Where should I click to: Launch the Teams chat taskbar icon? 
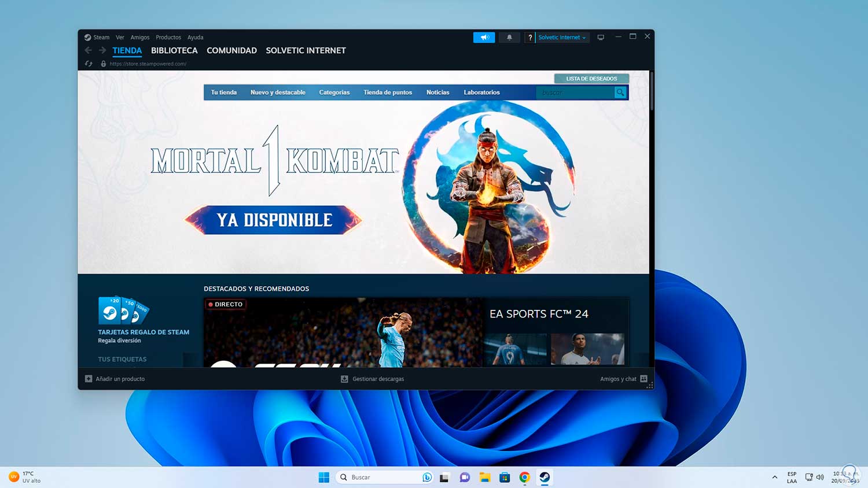pyautogui.click(x=465, y=477)
